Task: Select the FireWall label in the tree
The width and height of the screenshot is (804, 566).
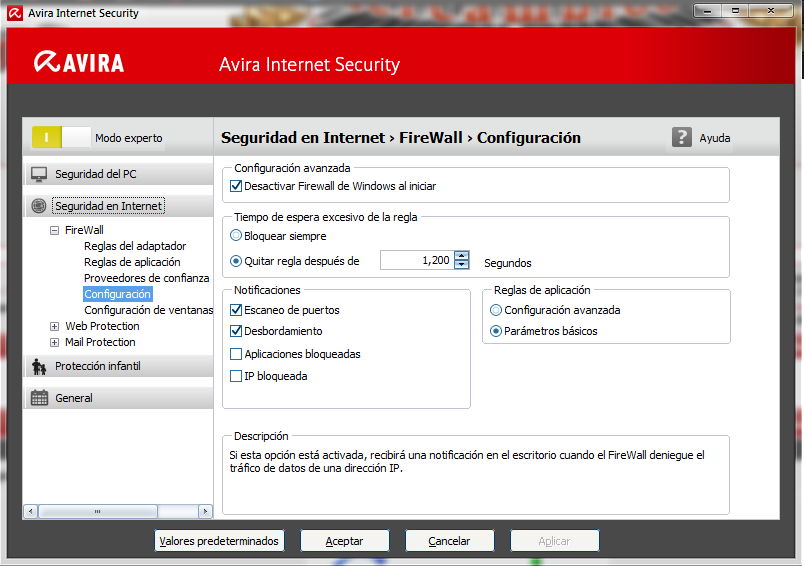Action: pyautogui.click(x=84, y=230)
